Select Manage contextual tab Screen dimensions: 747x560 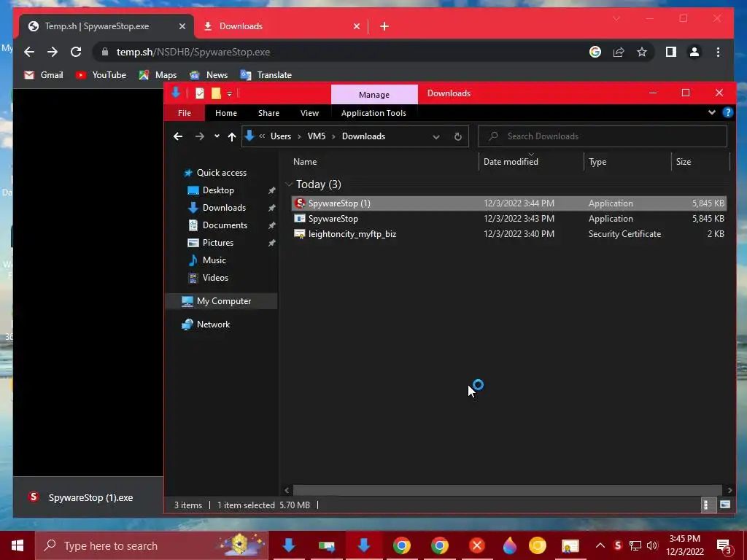(x=374, y=94)
